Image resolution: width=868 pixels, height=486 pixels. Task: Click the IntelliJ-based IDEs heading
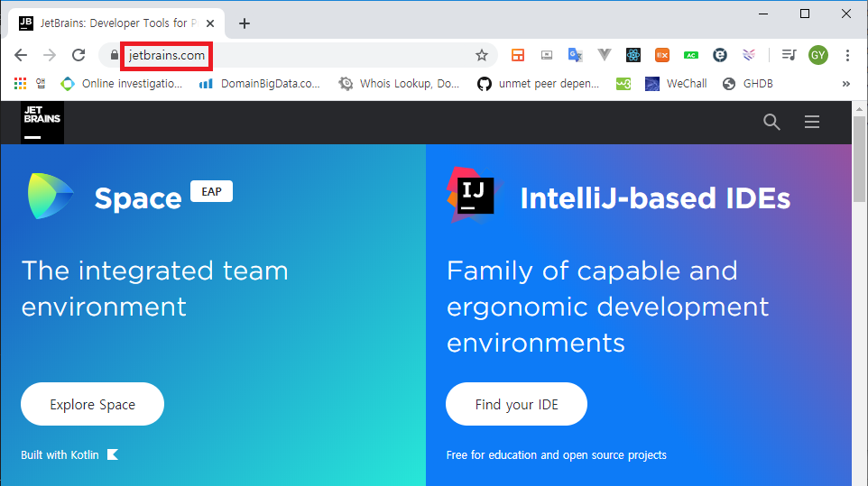655,198
